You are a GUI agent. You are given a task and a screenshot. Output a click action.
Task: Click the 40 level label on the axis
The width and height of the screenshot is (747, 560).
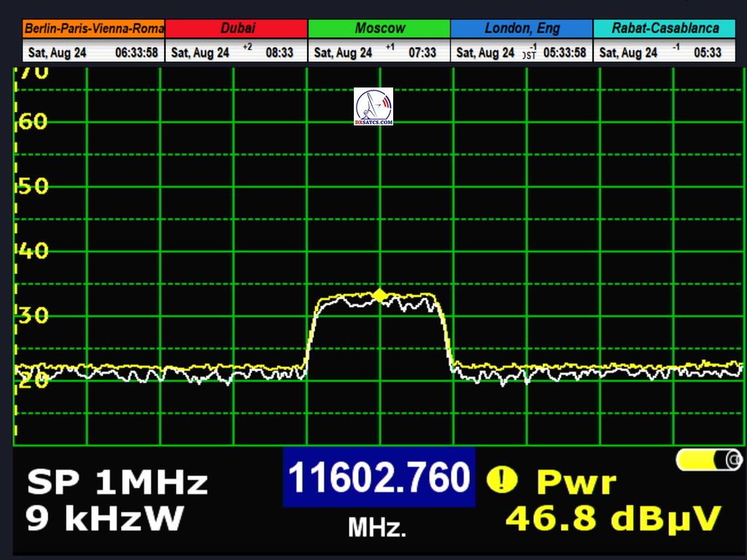coord(32,252)
